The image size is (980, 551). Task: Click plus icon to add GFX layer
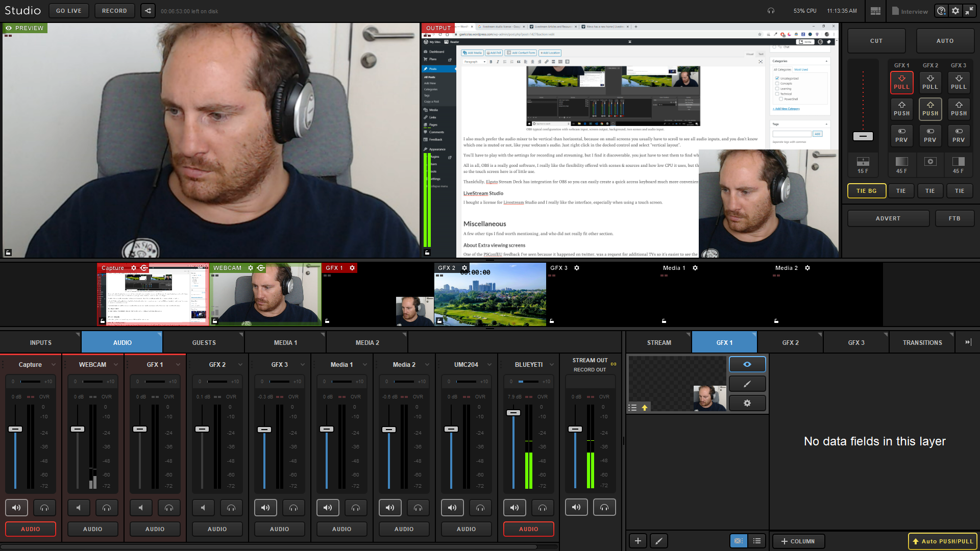638,541
